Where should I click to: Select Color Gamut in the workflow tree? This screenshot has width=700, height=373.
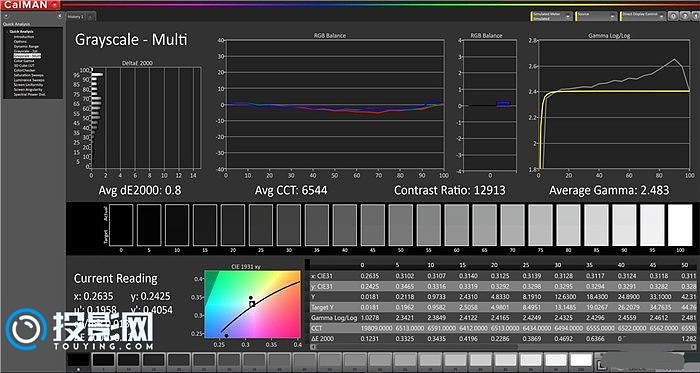(x=24, y=61)
